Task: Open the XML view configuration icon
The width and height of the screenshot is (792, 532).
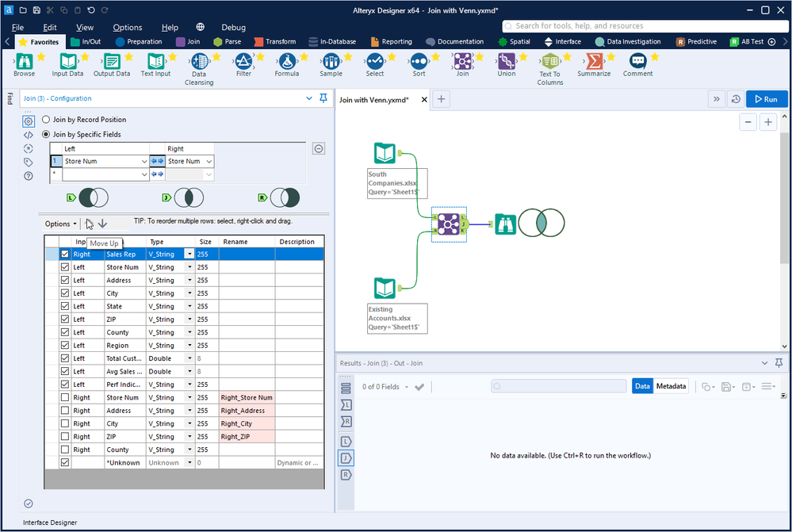Action: (x=29, y=135)
